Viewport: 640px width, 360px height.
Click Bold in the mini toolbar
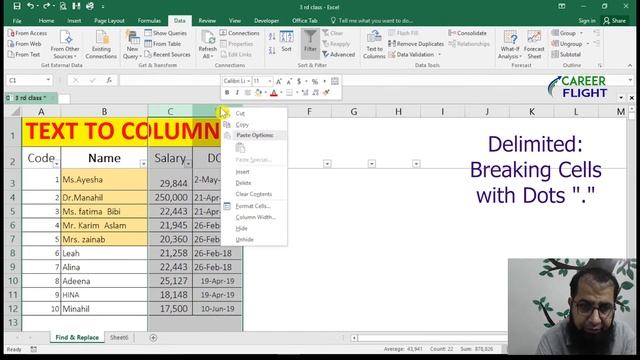click(227, 93)
